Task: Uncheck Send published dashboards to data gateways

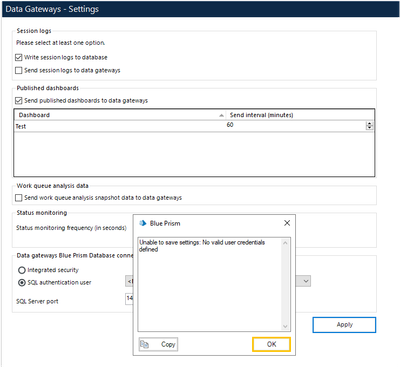Action: point(19,101)
